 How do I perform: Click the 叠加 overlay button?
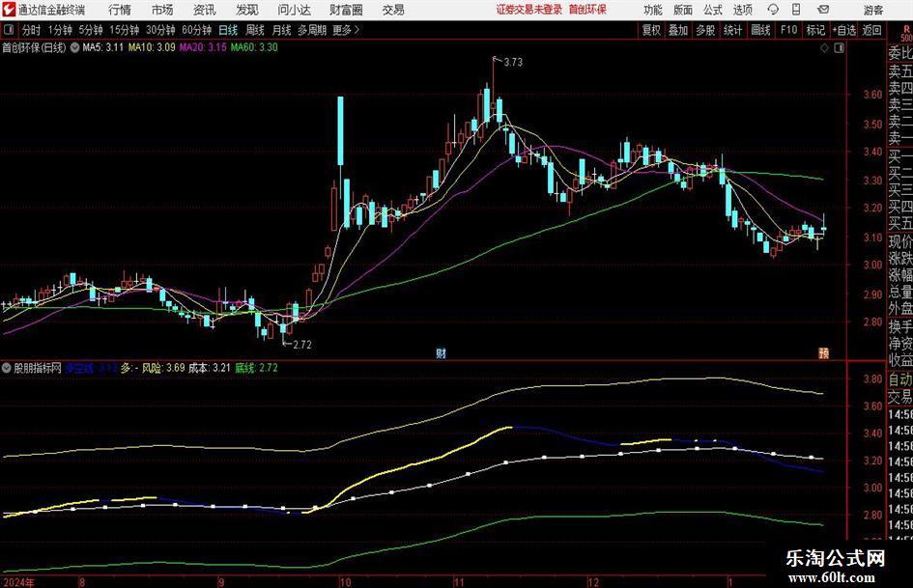678,30
